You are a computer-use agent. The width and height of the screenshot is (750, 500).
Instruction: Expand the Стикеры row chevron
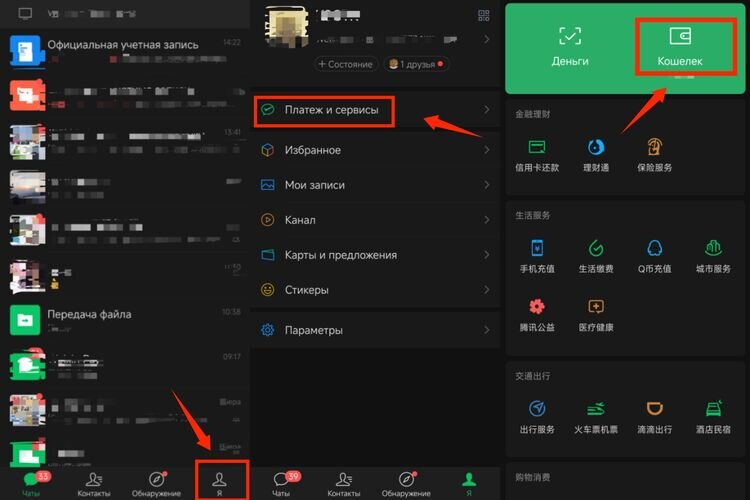(x=486, y=289)
